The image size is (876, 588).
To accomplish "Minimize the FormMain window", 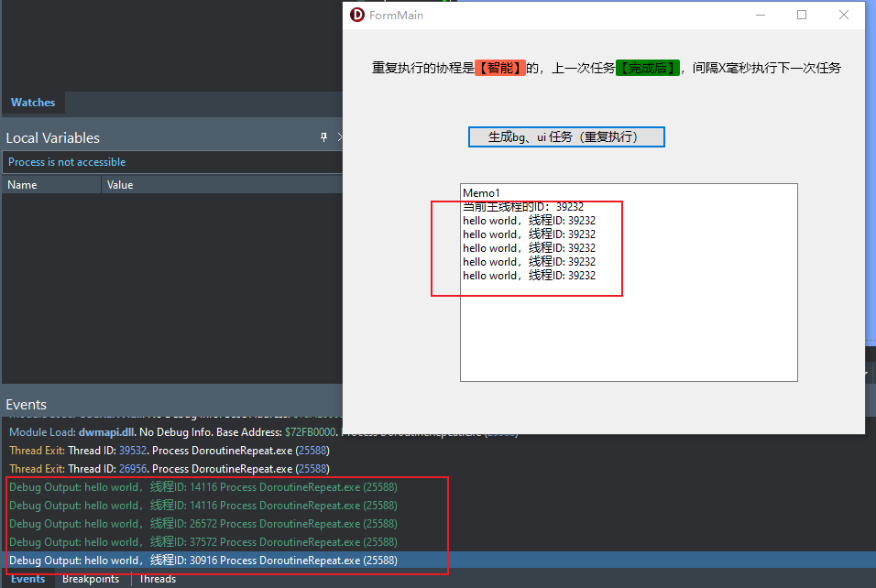I will point(761,15).
